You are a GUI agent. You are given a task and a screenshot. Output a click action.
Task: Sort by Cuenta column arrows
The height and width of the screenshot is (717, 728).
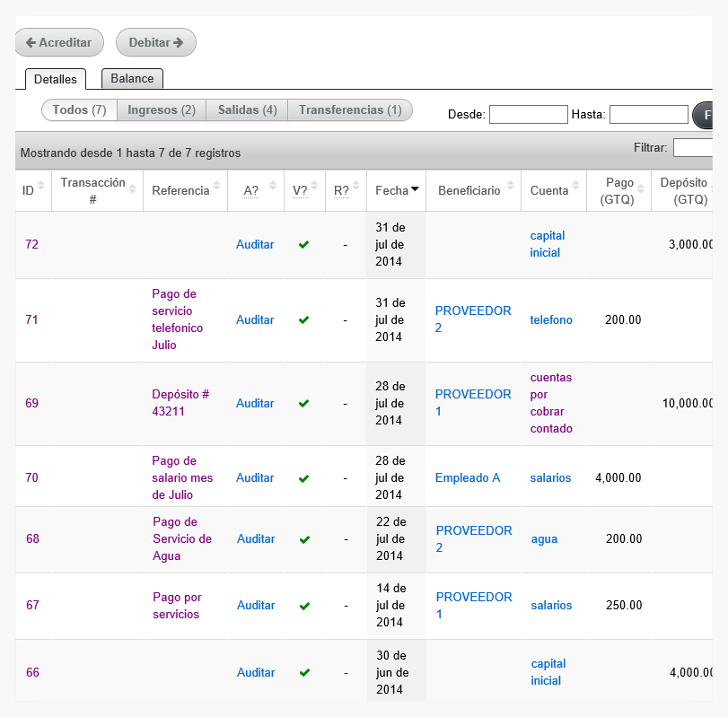(x=575, y=186)
